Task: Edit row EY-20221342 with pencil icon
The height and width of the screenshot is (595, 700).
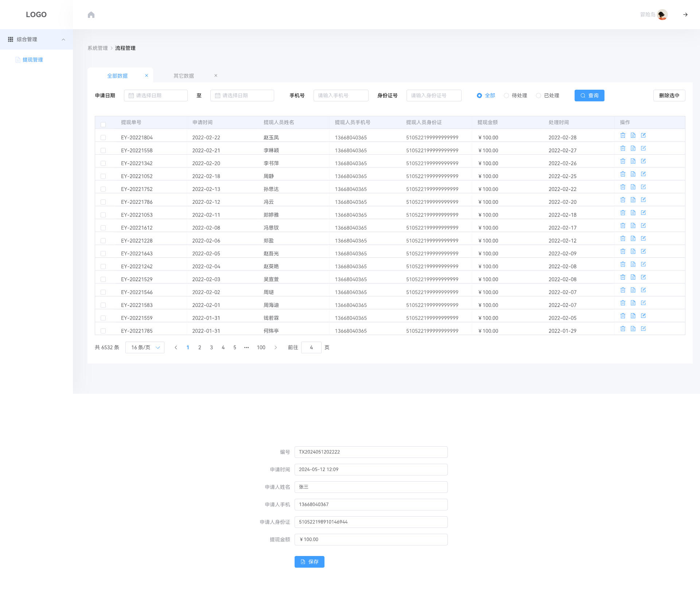Action: [643, 161]
